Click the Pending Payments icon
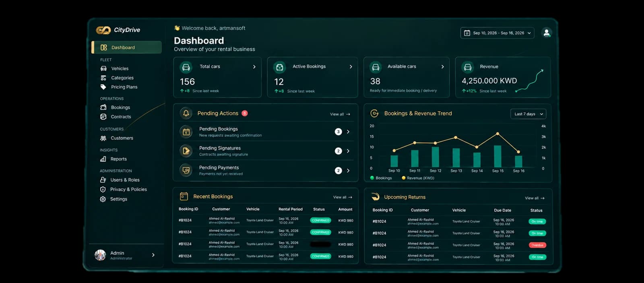This screenshot has width=644, height=283. [186, 170]
